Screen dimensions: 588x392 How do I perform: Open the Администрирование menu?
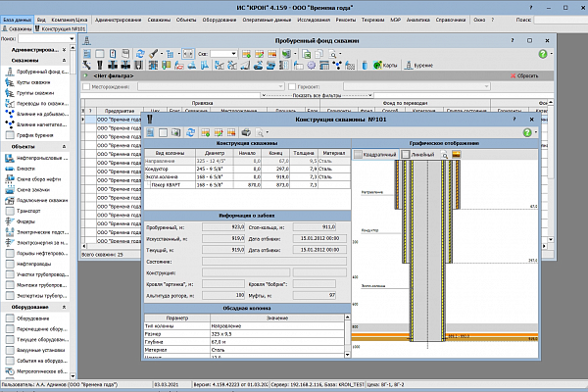119,20
